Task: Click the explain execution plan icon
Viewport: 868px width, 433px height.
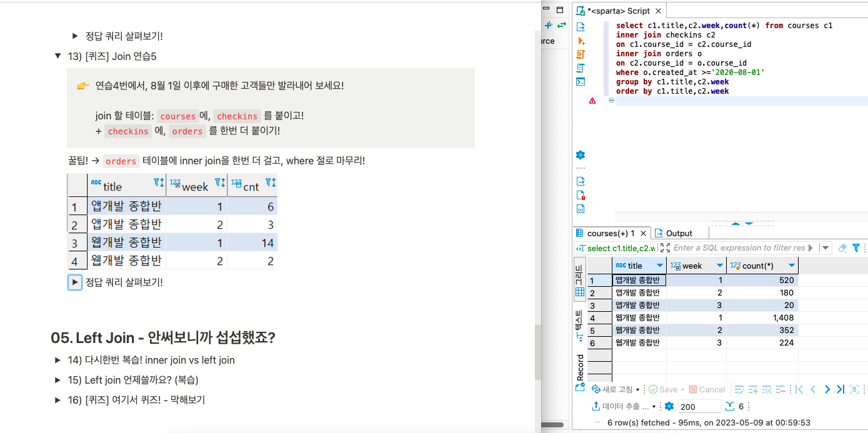Action: click(581, 68)
